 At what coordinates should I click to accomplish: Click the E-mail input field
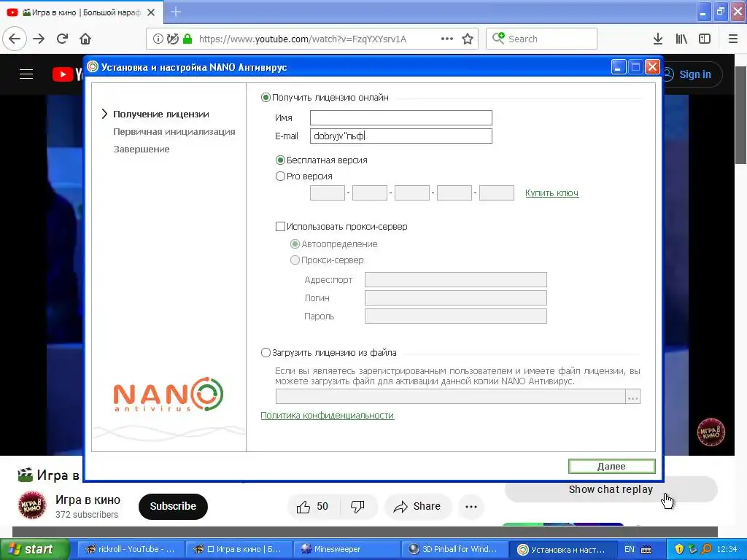click(401, 136)
